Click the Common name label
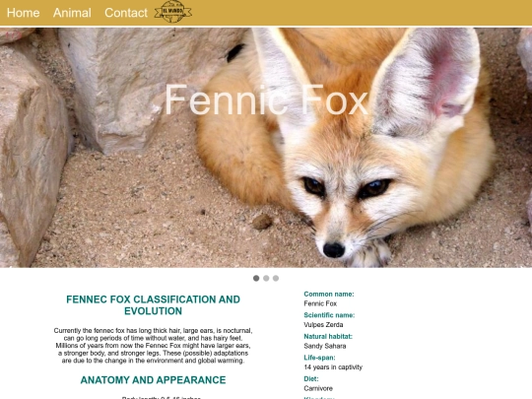This screenshot has height=399, width=532. click(x=329, y=295)
